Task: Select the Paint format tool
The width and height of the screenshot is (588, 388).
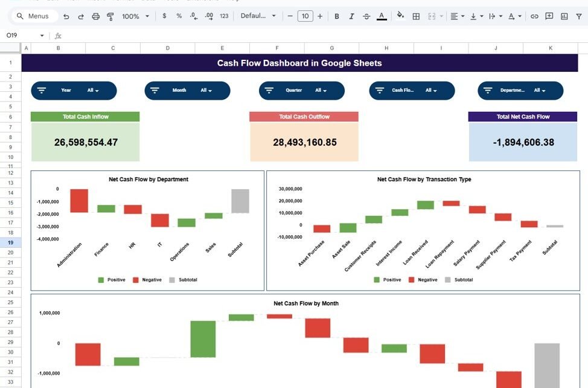Action: [x=110, y=16]
